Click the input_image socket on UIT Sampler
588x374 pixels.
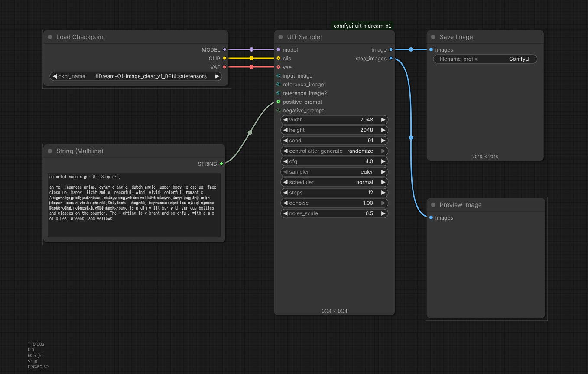278,76
